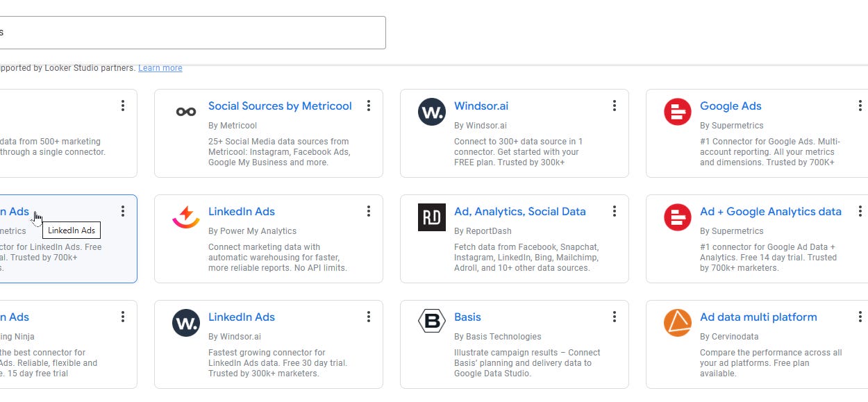868x402 pixels.
Task: Click description '#1 Connector for Google Ads'
Action: [x=769, y=152]
